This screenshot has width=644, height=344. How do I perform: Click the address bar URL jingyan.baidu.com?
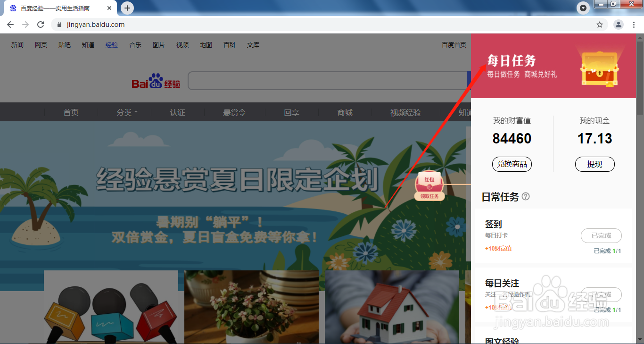96,25
